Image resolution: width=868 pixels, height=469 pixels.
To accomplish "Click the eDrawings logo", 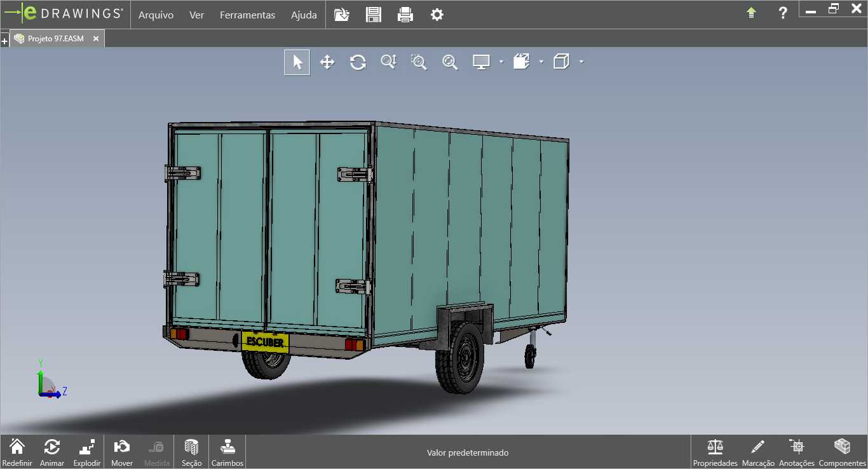I will [64, 13].
